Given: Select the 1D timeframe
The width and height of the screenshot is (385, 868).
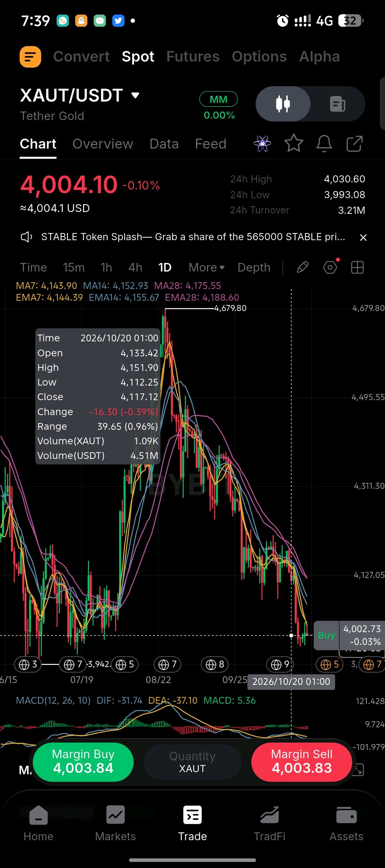Looking at the screenshot, I should click(165, 268).
